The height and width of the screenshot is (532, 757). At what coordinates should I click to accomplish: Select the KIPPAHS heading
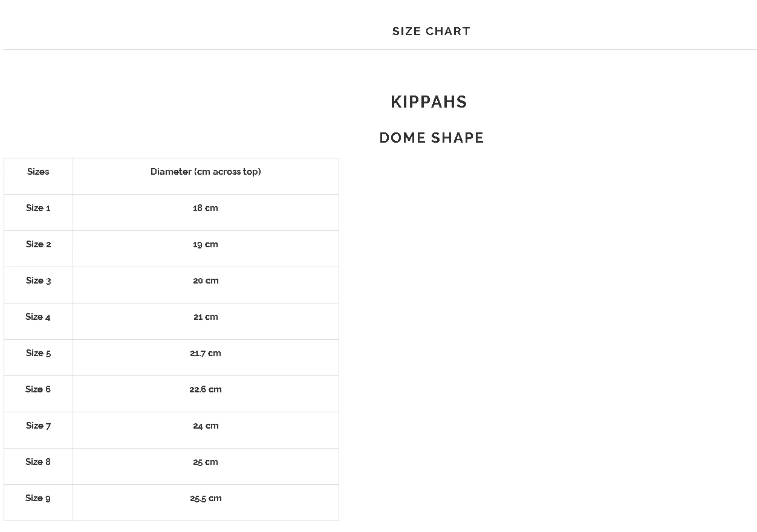[429, 102]
